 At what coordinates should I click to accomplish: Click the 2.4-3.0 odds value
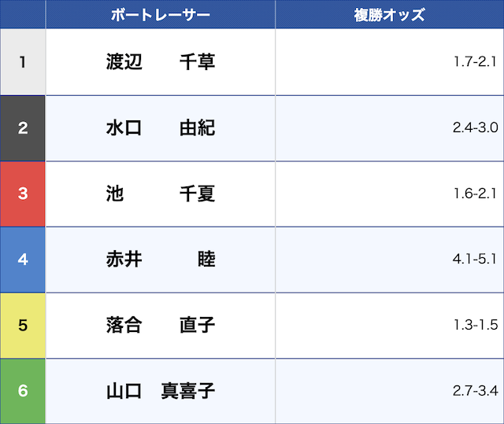coord(475,128)
